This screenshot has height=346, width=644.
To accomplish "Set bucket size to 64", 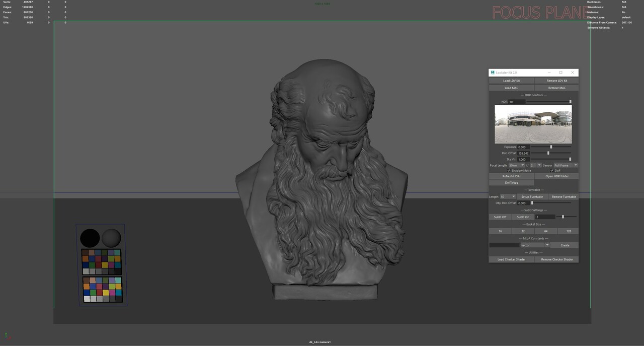I will 546,231.
